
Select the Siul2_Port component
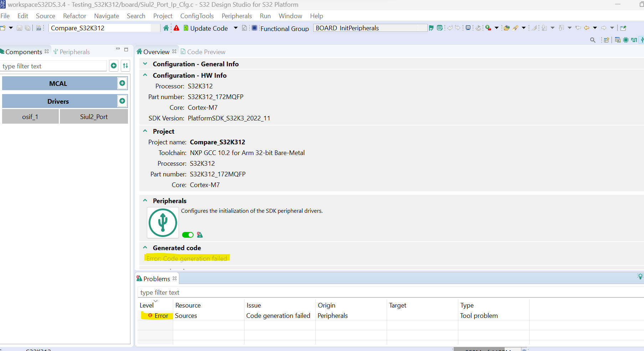94,116
